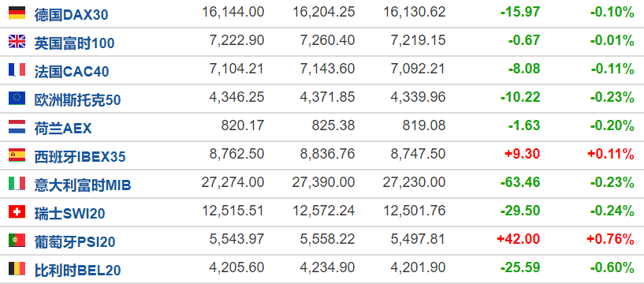Click the Netherlands flag icon
The image size is (644, 284).
tap(17, 126)
